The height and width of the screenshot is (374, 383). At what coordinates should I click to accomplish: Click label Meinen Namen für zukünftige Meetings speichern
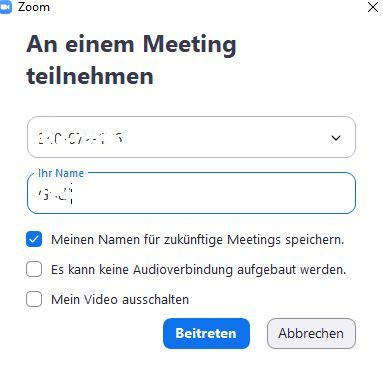point(197,239)
